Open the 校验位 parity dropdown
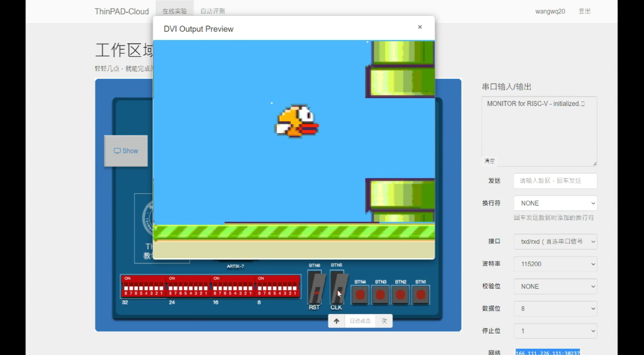The image size is (644, 355). click(x=555, y=286)
